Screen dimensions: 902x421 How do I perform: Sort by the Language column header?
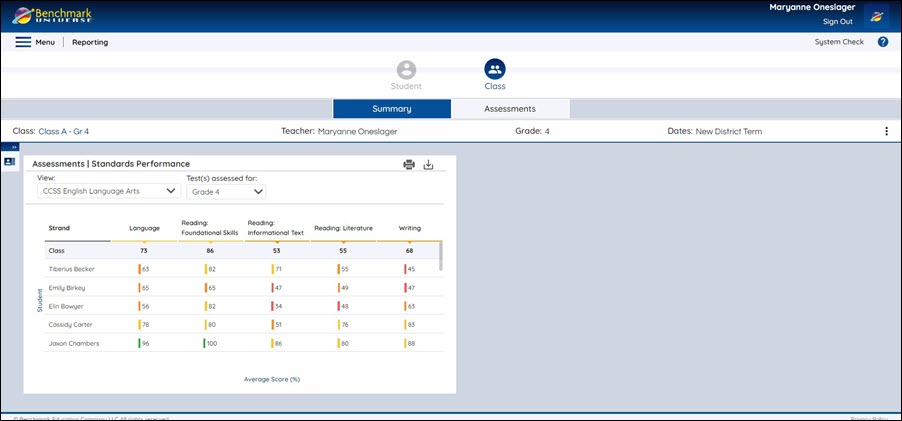pyautogui.click(x=144, y=228)
